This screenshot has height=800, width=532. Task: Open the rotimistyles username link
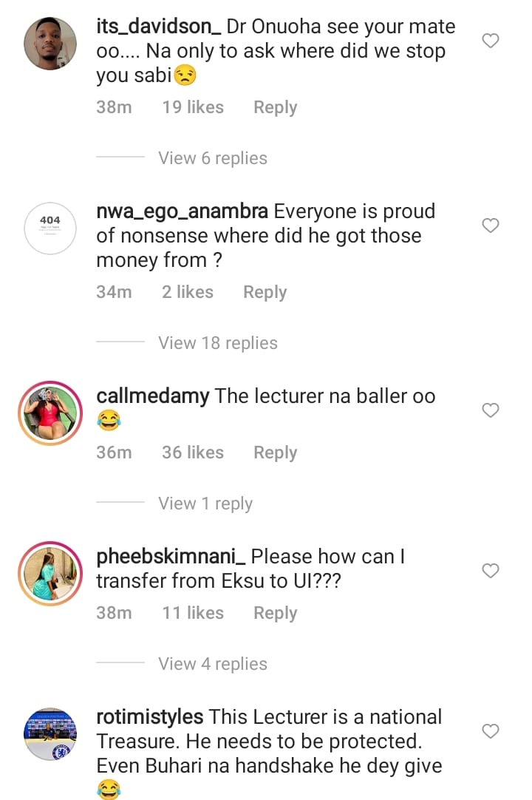150,717
